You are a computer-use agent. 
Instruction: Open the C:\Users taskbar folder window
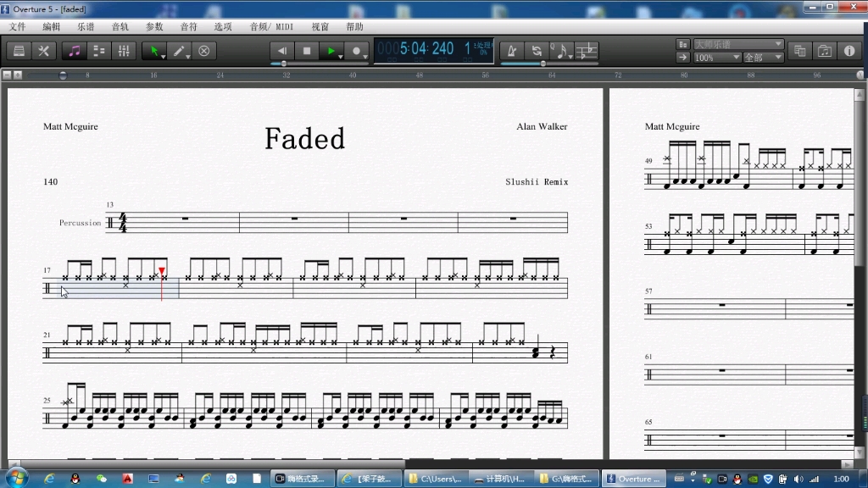[x=435, y=479]
